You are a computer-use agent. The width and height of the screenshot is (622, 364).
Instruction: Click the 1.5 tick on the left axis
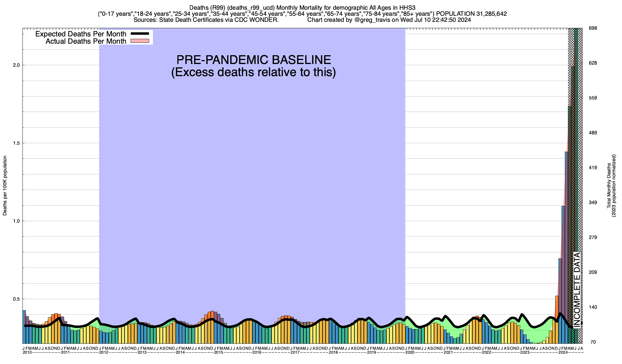pyautogui.click(x=16, y=143)
